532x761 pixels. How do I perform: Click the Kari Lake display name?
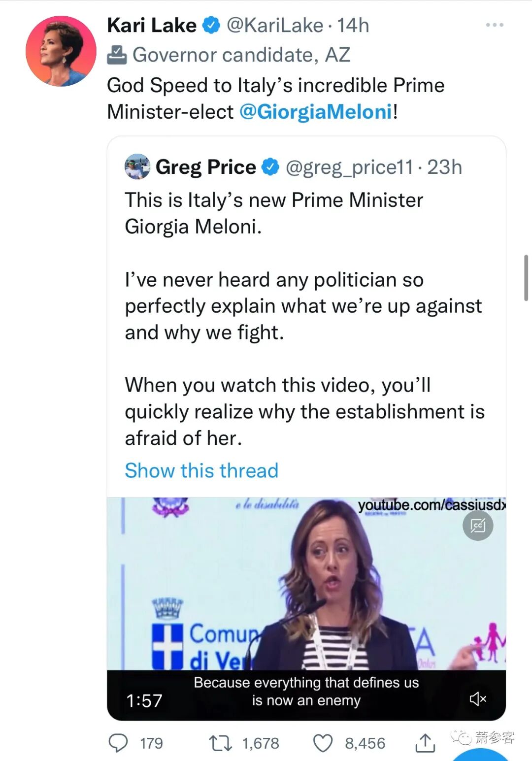point(152,25)
